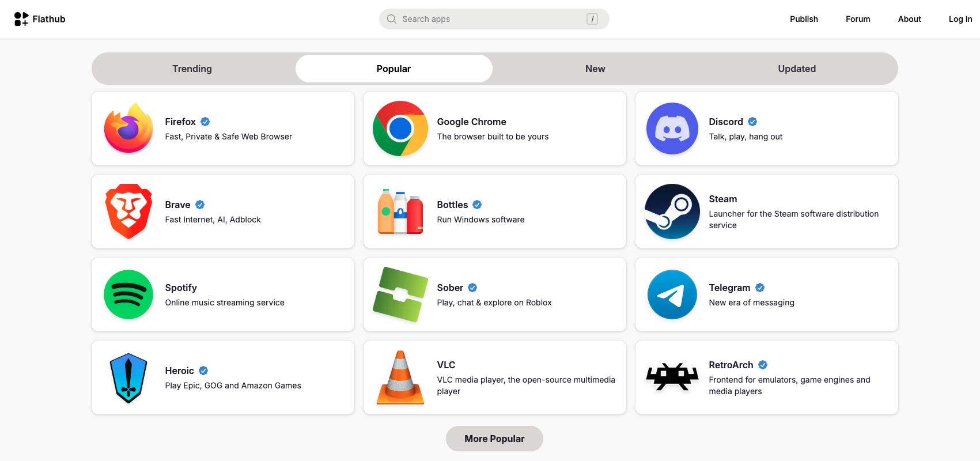Click "New era of messaging" description
Viewport: 980px width, 461px height.
coord(752,303)
